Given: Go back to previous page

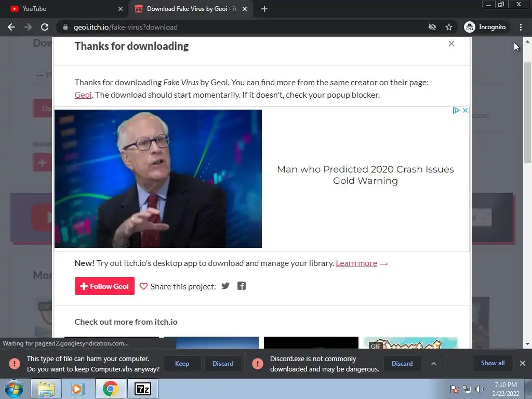Looking at the screenshot, I should point(11,27).
